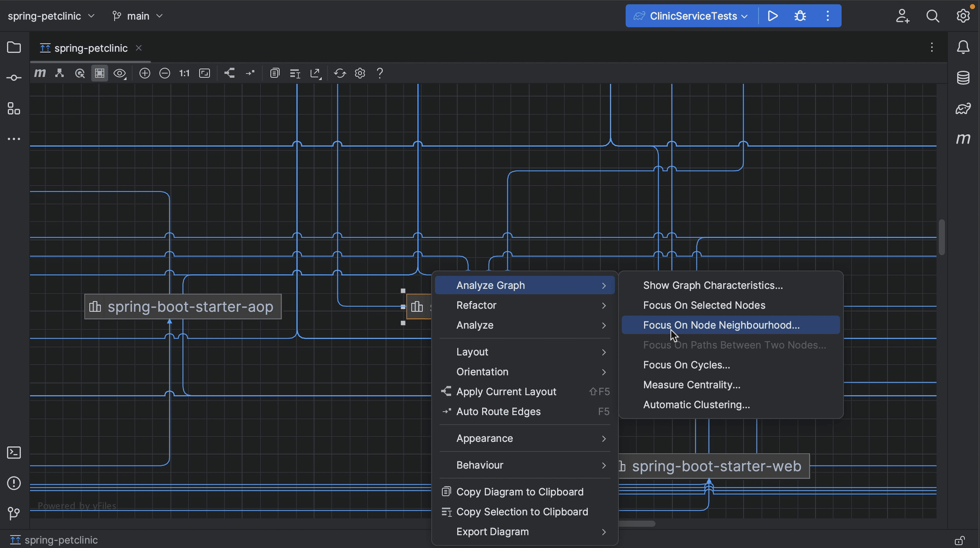This screenshot has width=980, height=548.
Task: Expand Layout submenu
Action: point(525,352)
